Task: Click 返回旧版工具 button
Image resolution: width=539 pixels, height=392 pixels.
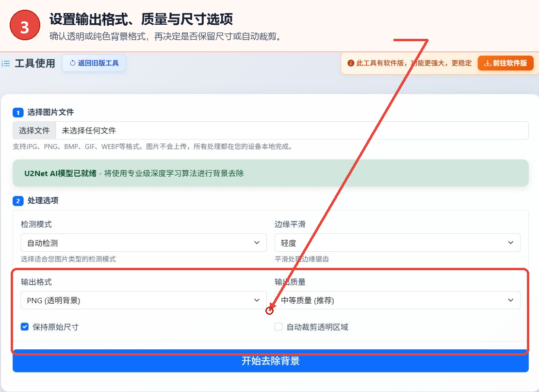Action: pyautogui.click(x=94, y=63)
